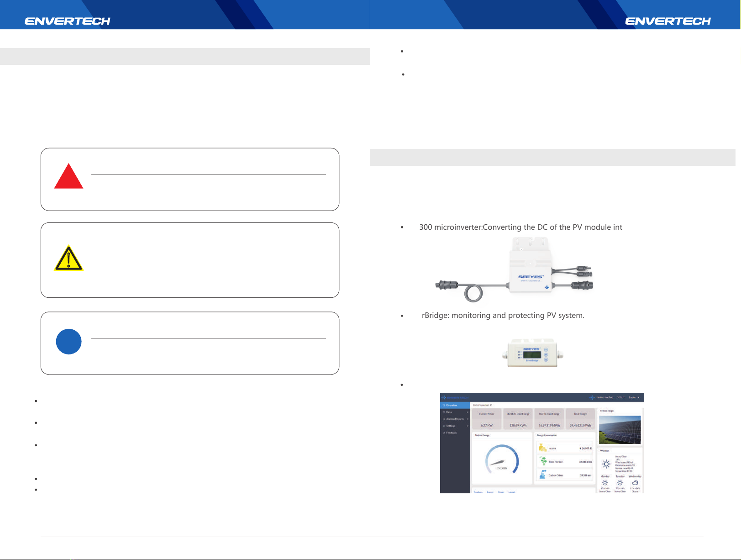This screenshot has width=741, height=560.
Task: Click the solar panel System Image thumbnail
Action: click(620, 430)
